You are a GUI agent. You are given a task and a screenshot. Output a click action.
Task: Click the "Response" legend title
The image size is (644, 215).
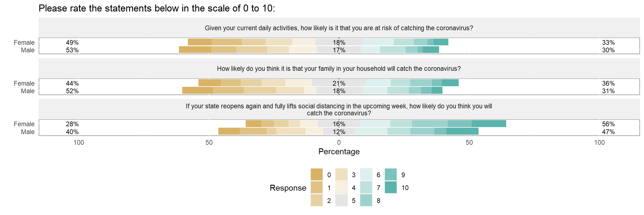(x=288, y=188)
